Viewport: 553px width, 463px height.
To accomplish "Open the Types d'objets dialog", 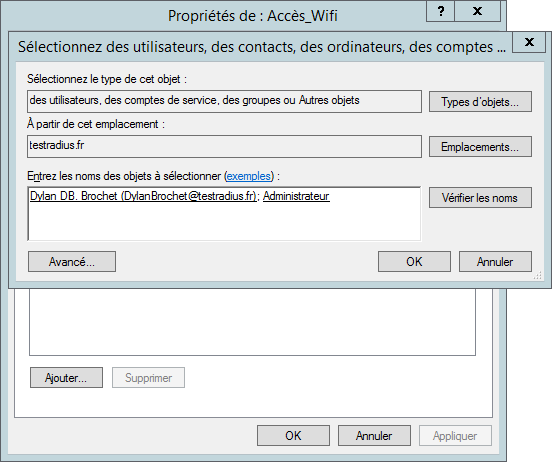I will point(480,102).
